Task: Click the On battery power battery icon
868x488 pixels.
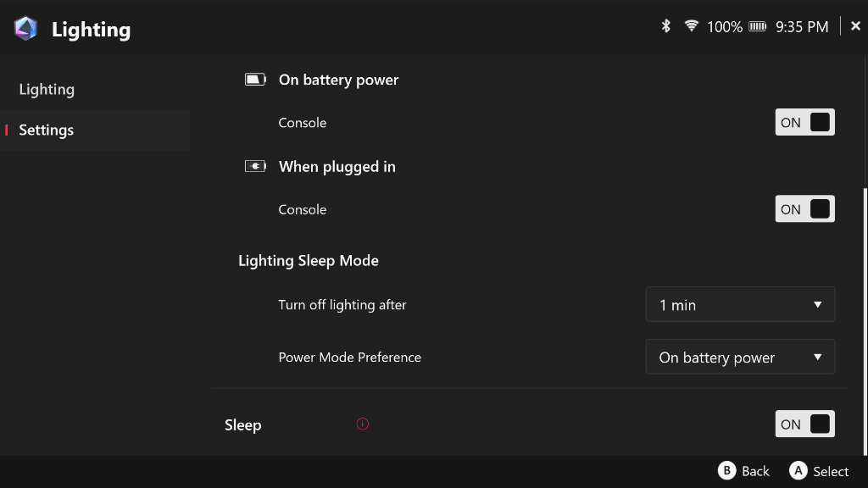Action: (x=255, y=80)
